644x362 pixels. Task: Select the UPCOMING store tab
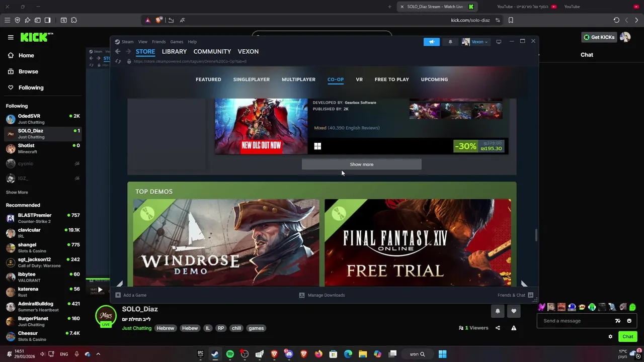coord(434,79)
